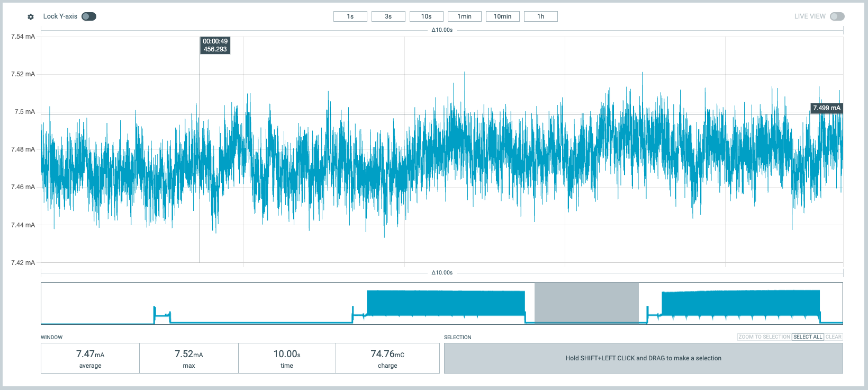The width and height of the screenshot is (868, 390).
Task: Select the 1min time window
Action: click(465, 16)
